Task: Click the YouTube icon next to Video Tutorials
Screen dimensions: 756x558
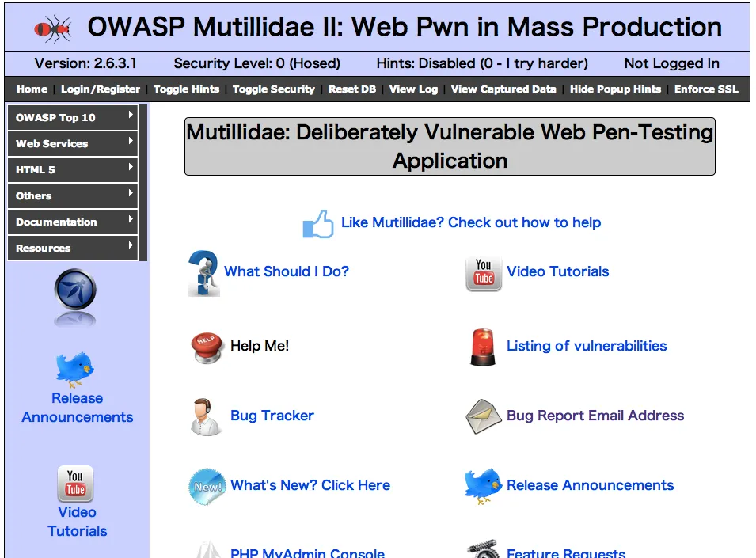Action: coord(484,271)
